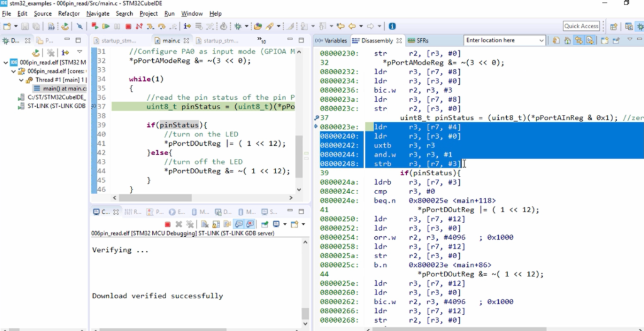Toggle Link with Active Debug Context
This screenshot has width=644, height=331.
click(x=579, y=40)
